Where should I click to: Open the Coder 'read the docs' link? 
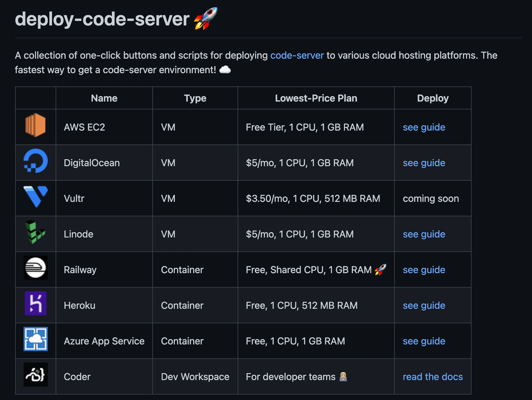pos(433,377)
